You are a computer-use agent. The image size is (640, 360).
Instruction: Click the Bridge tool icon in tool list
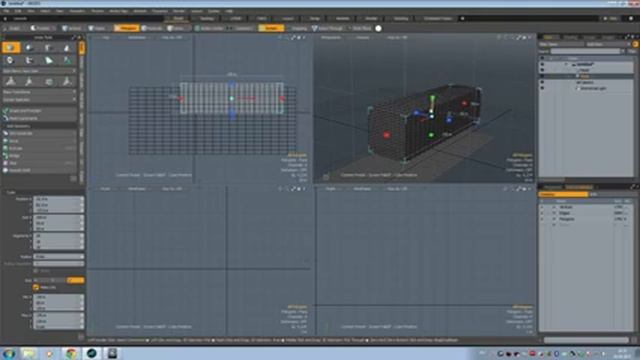coord(6,156)
